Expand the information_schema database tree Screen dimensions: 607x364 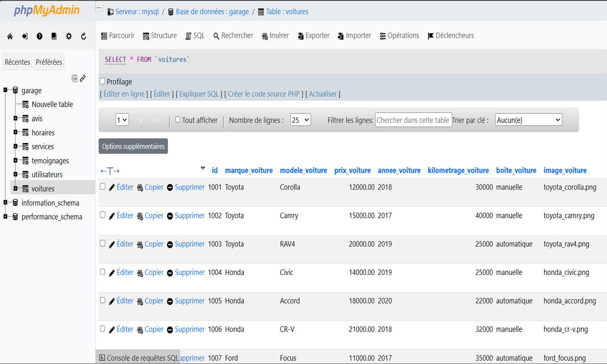5,202
